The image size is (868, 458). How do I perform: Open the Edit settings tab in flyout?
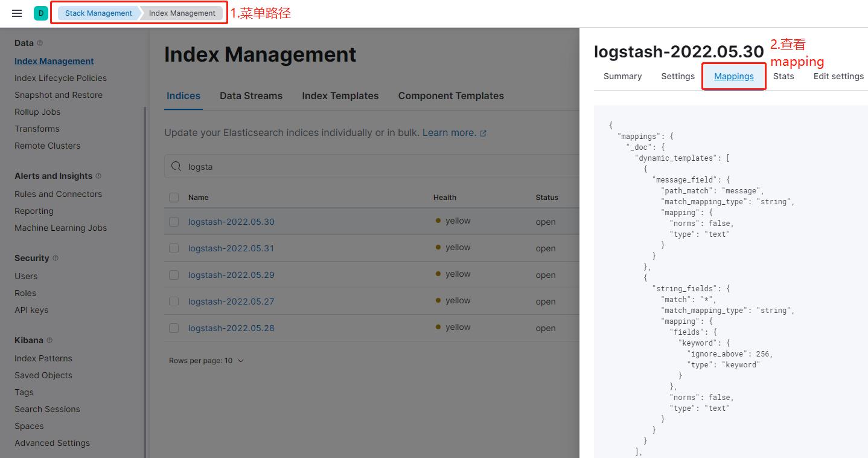(838, 77)
